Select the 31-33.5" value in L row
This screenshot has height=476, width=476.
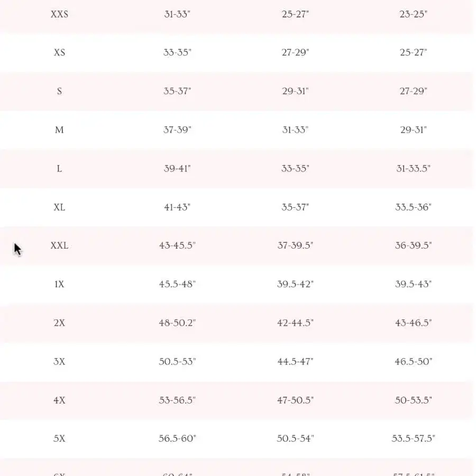413,169
